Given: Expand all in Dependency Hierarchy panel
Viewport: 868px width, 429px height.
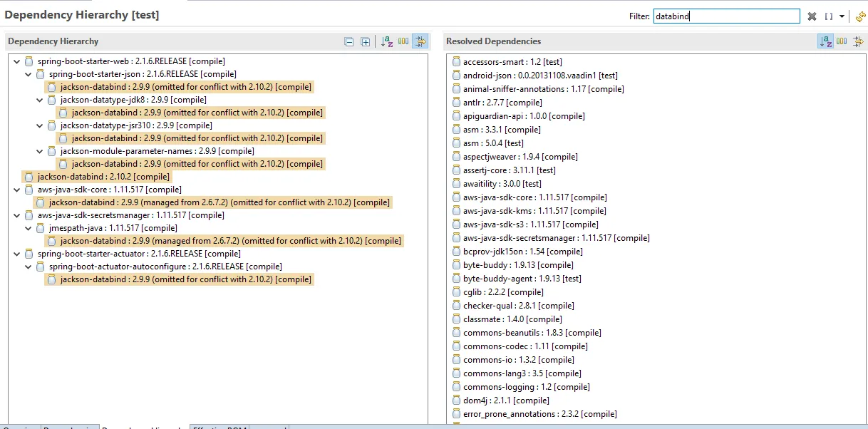Looking at the screenshot, I should pyautogui.click(x=366, y=42).
